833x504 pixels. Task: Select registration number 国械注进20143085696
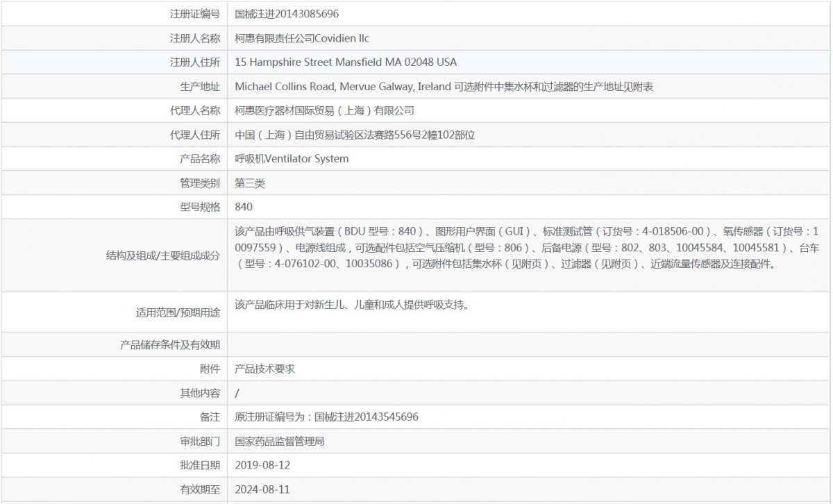point(287,13)
